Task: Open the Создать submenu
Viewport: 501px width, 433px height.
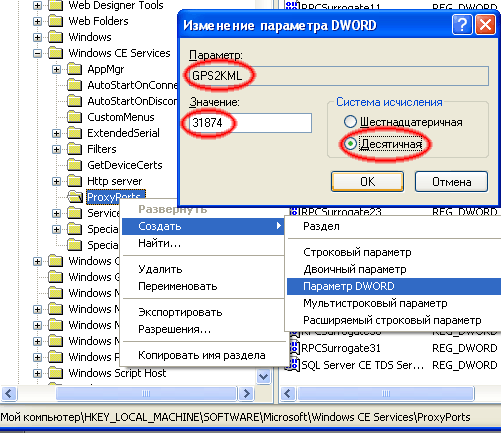Action: [203, 226]
